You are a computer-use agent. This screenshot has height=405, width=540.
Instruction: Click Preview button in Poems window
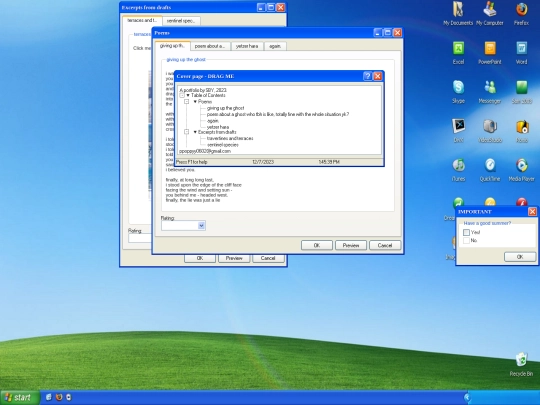click(351, 245)
